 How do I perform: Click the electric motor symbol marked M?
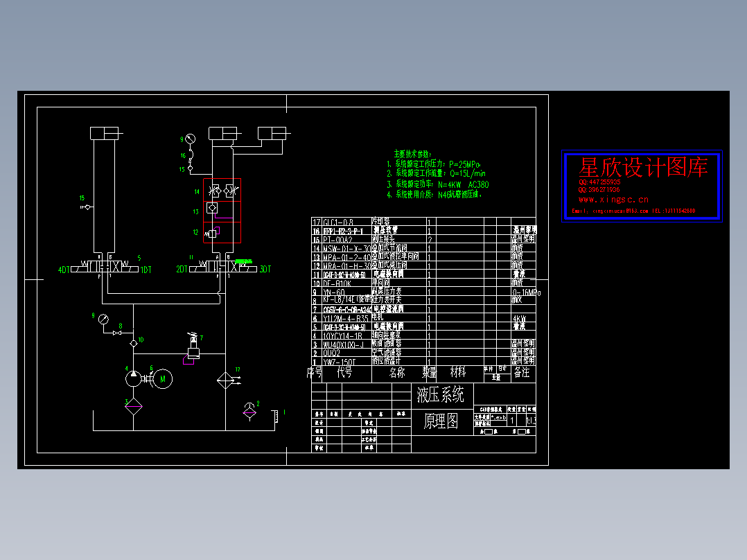[162, 379]
